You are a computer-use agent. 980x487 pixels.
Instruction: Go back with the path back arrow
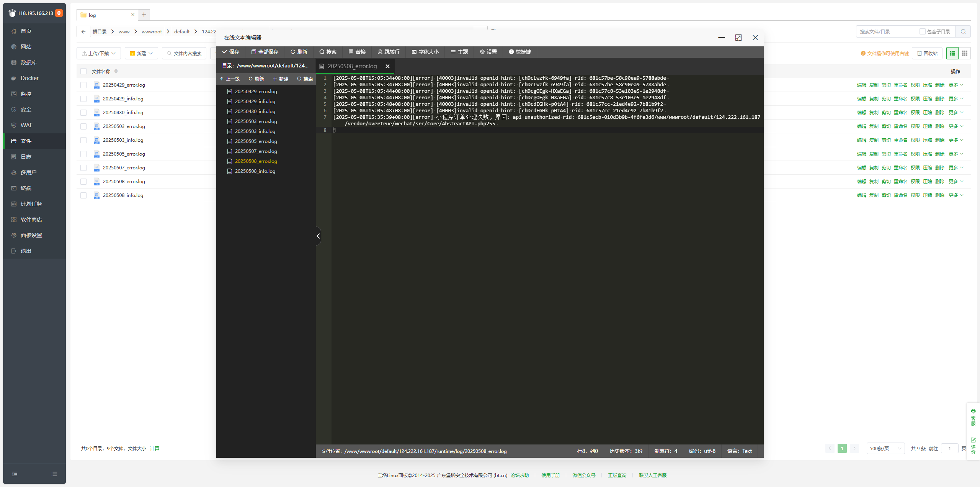[x=83, y=31]
